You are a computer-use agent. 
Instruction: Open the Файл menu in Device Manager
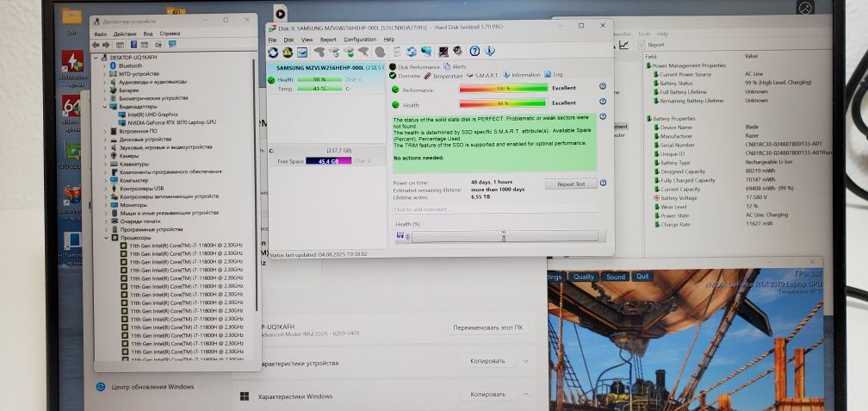click(x=100, y=34)
